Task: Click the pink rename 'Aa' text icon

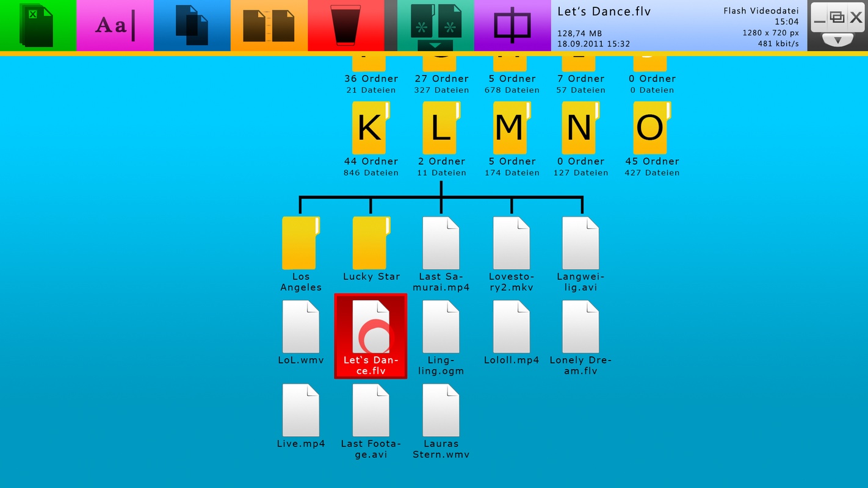Action: (x=115, y=26)
